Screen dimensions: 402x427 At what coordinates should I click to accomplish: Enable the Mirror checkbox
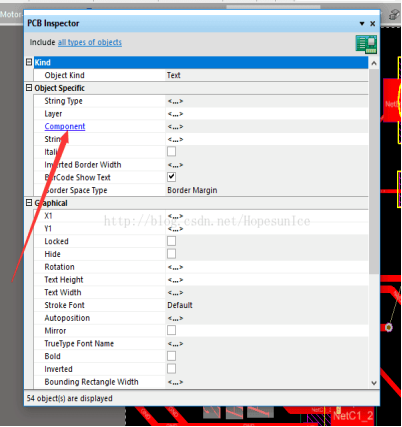[171, 330]
